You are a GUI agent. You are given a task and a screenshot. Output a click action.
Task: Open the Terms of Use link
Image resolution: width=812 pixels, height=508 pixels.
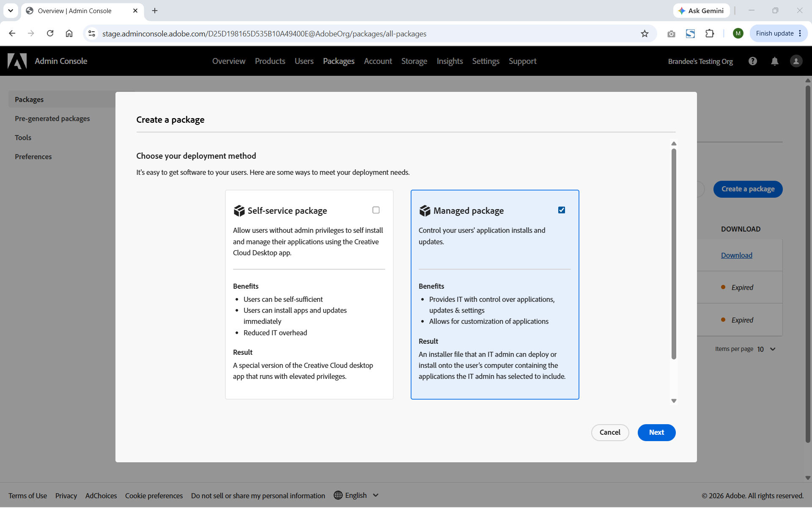[27, 496]
